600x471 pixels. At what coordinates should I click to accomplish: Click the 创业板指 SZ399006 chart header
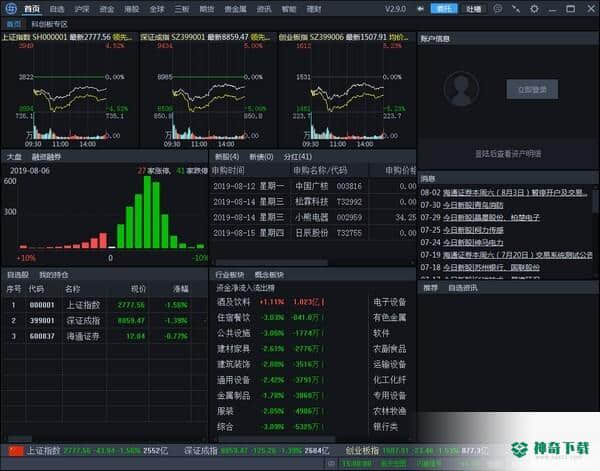[344, 37]
